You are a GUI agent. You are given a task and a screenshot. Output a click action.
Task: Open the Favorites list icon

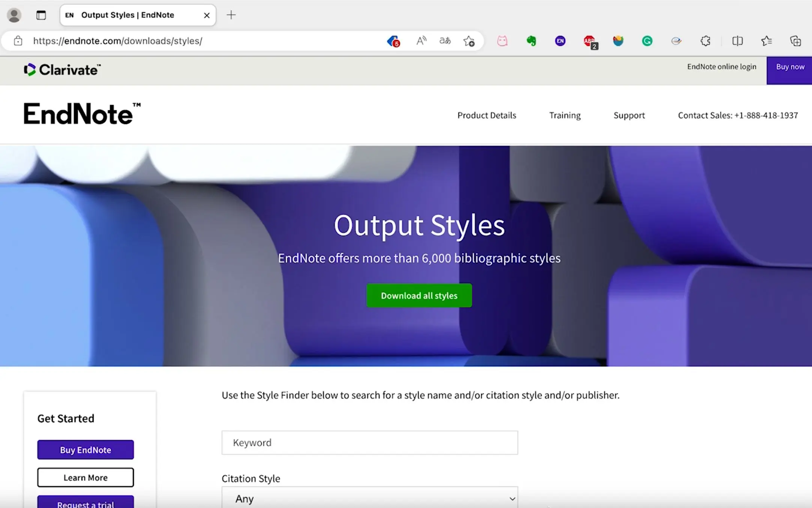(766, 41)
